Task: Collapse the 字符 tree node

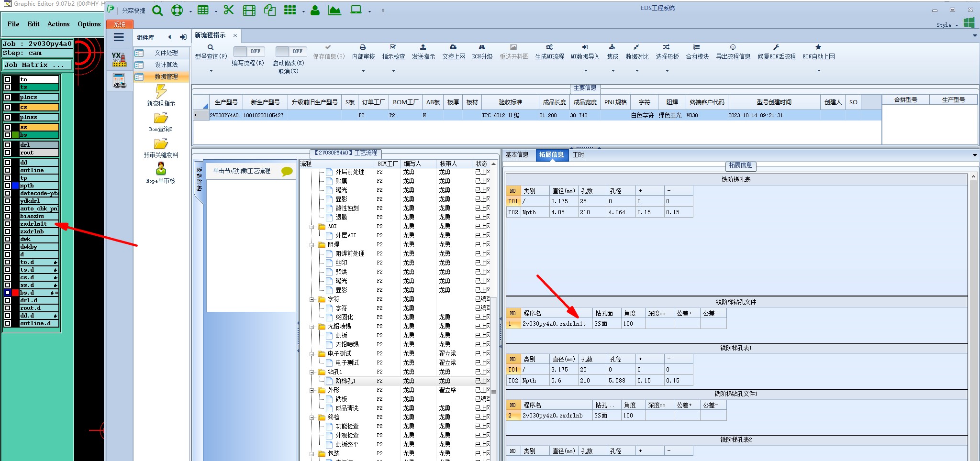Action: tap(312, 299)
